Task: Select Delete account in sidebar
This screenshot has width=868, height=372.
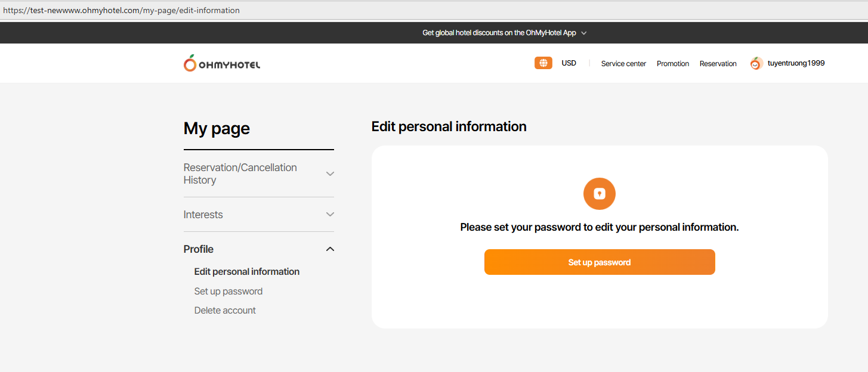Action: click(225, 311)
